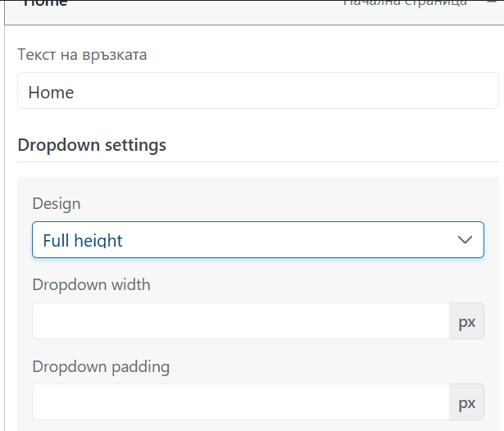This screenshot has height=431, width=504.
Task: Click the Design field label
Action: pos(57,203)
